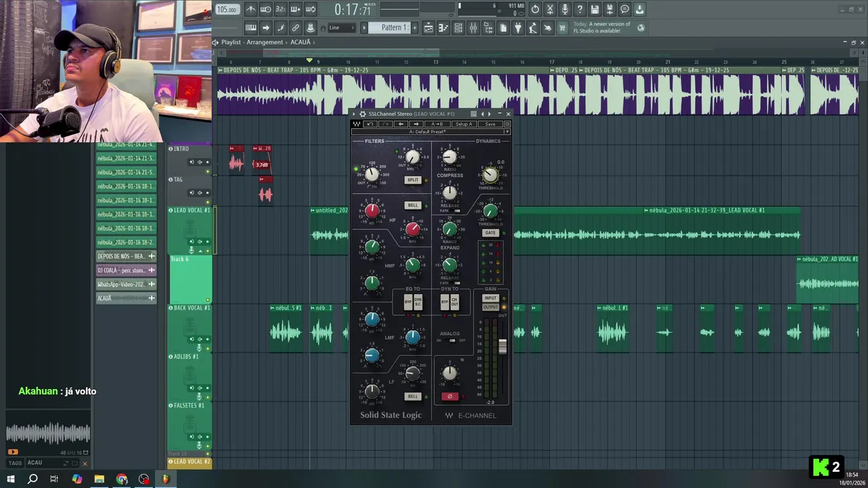
Task: Open the microphone recording options icon
Action: [565, 9]
